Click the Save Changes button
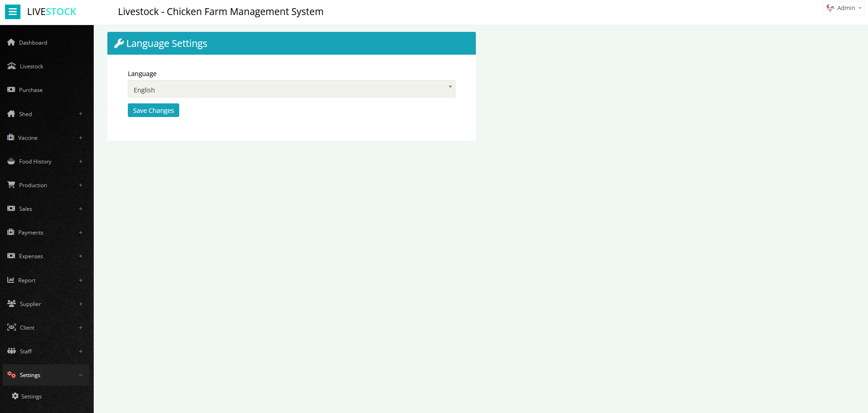This screenshot has width=868, height=413. 153,110
